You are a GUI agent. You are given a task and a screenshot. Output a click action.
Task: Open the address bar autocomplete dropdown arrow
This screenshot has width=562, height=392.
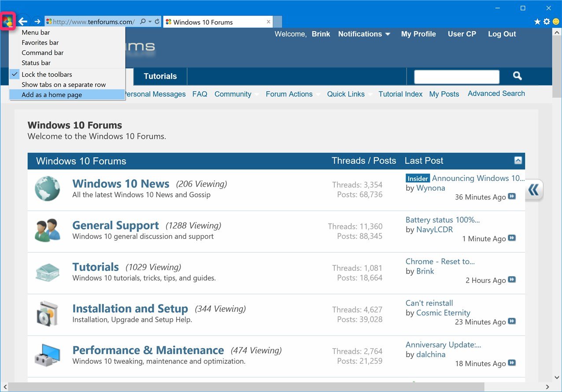[x=150, y=22]
